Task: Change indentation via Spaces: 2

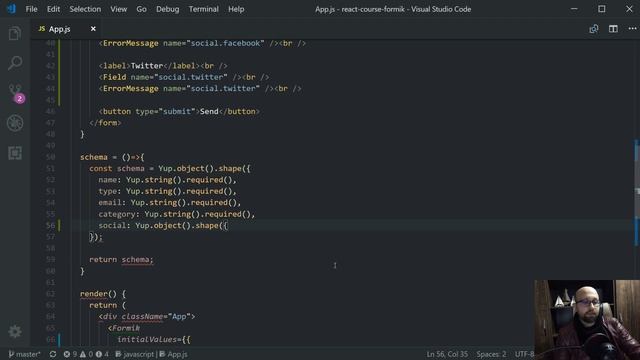Action: tap(491, 354)
